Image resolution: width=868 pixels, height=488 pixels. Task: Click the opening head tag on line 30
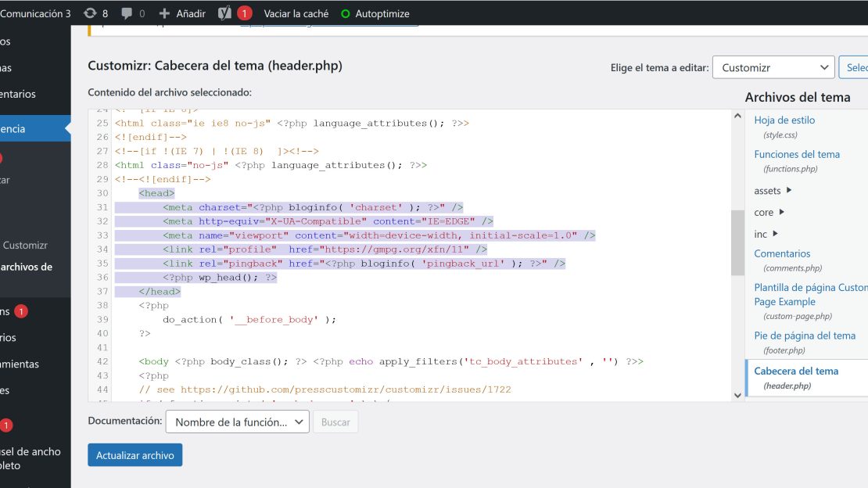(x=156, y=193)
